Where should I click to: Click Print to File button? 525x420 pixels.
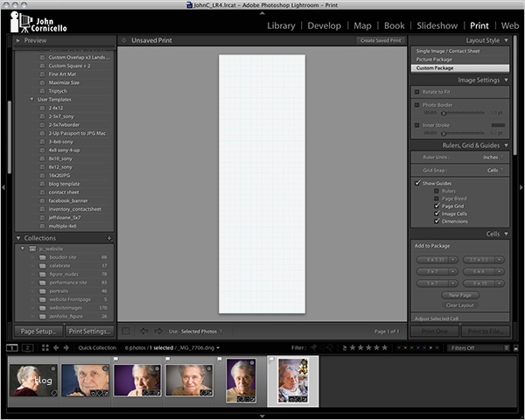coord(486,332)
